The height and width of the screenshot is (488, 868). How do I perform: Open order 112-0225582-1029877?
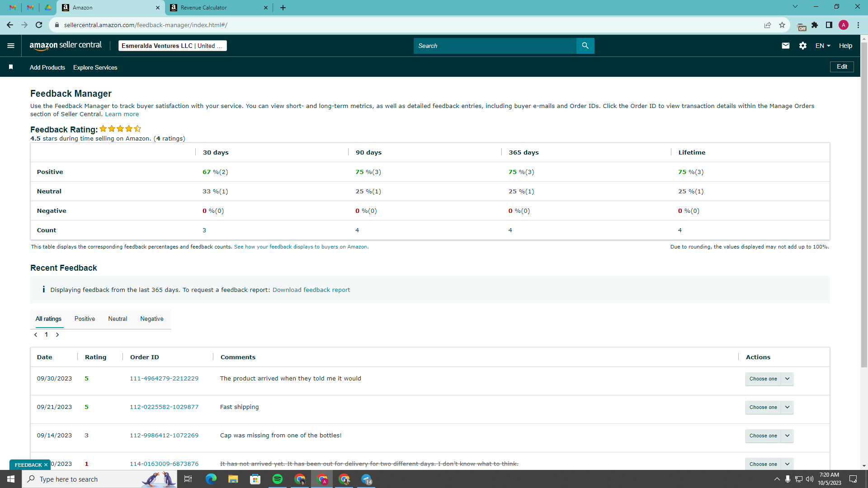tap(164, 407)
